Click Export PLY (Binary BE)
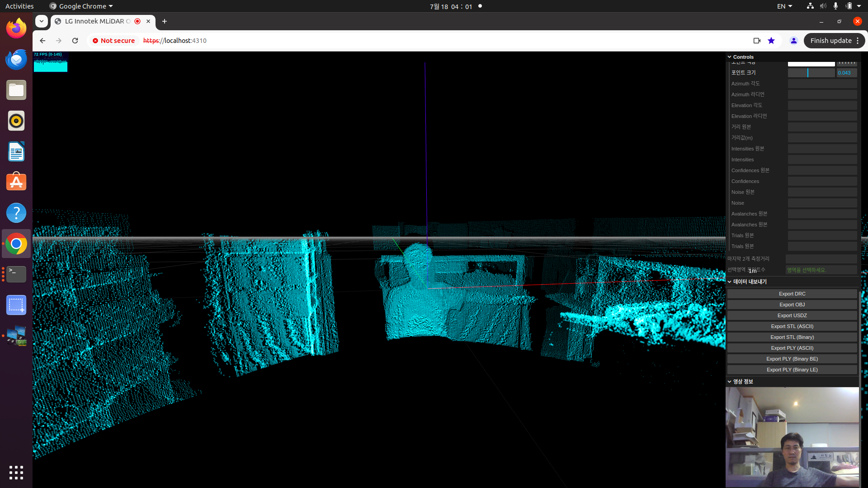Image resolution: width=868 pixels, height=488 pixels. point(793,359)
